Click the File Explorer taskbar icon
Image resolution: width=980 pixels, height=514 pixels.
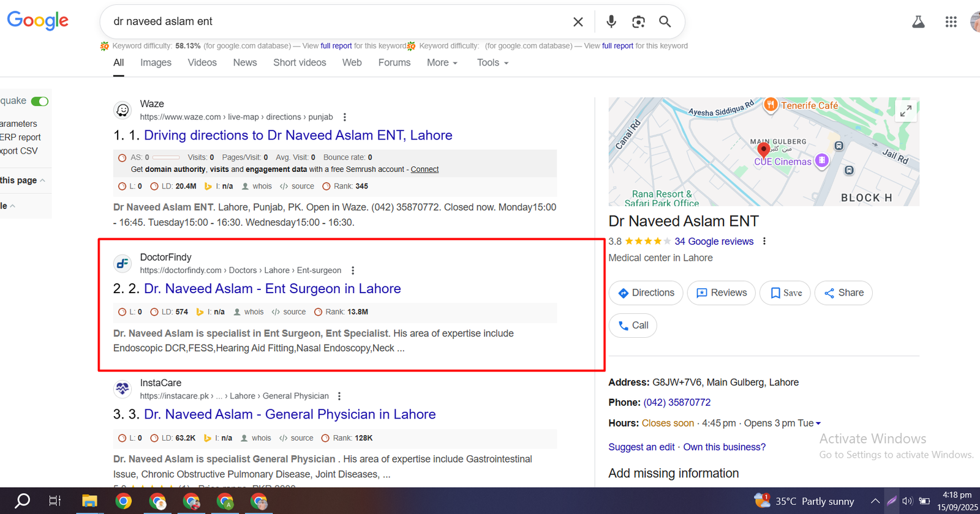pyautogui.click(x=89, y=501)
